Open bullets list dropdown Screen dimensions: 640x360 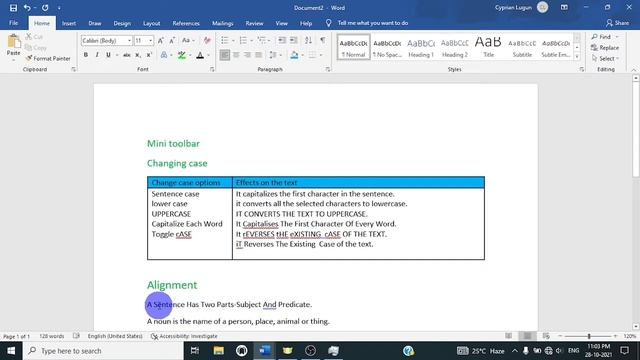point(233,40)
